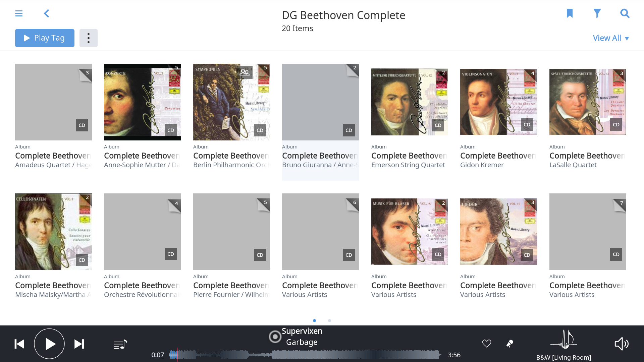Image resolution: width=644 pixels, height=362 pixels.
Task: Click the Play Tag button
Action: tap(45, 38)
